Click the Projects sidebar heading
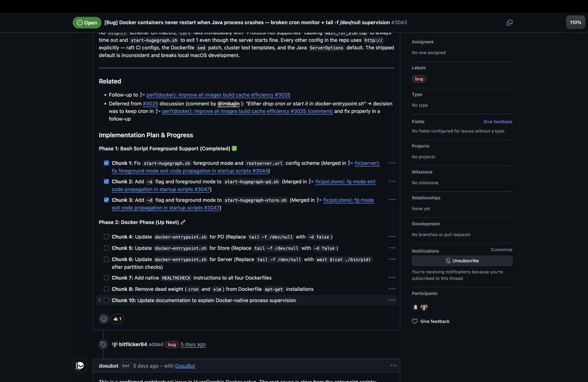This screenshot has height=382, width=588. click(x=421, y=146)
